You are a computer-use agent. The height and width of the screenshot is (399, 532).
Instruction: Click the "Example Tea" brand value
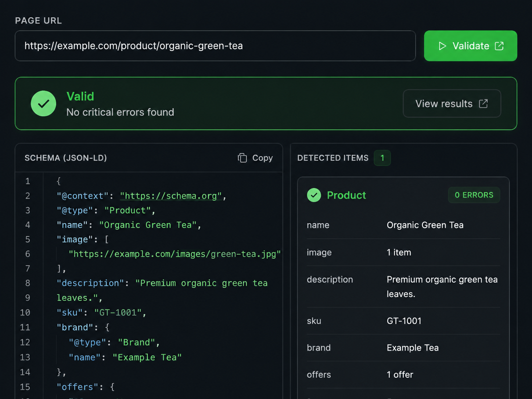(413, 348)
